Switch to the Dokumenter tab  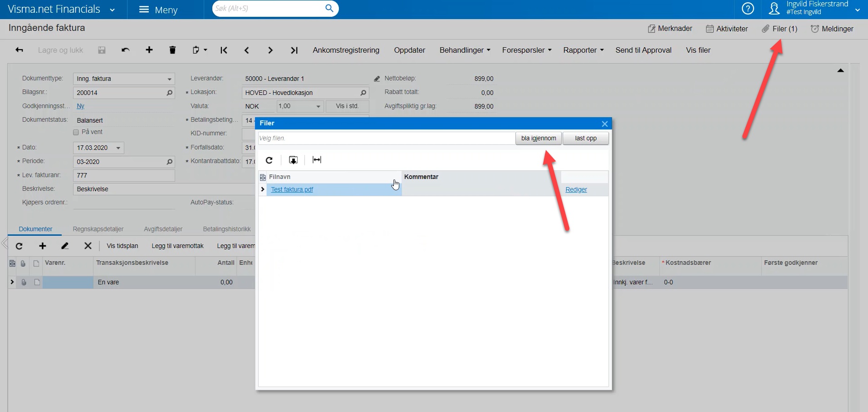click(35, 229)
